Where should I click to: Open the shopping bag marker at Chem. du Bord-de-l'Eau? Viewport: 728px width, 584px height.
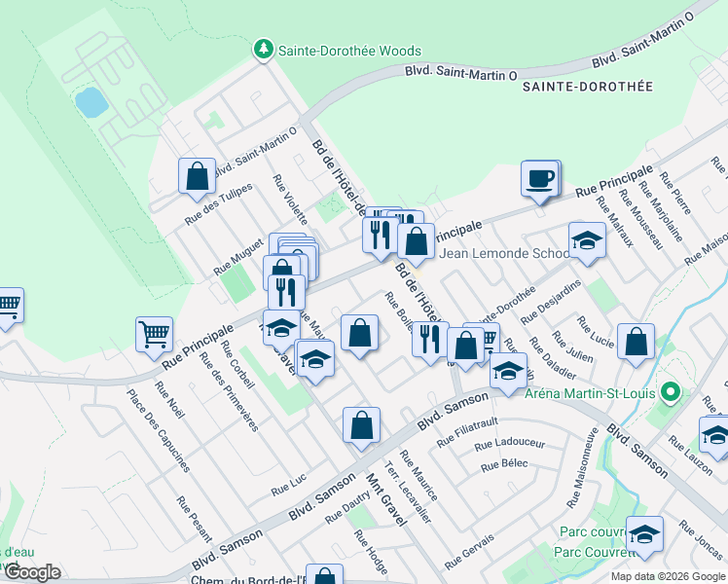tap(324, 574)
